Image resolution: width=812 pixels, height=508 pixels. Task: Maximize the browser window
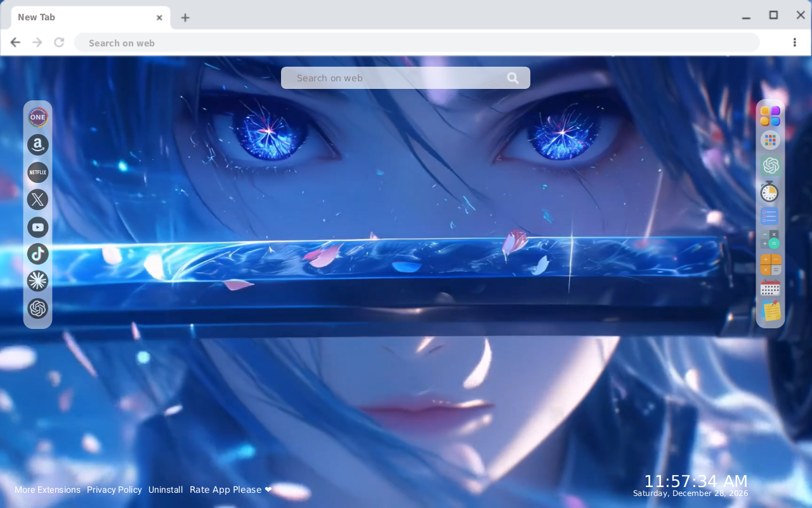(773, 15)
